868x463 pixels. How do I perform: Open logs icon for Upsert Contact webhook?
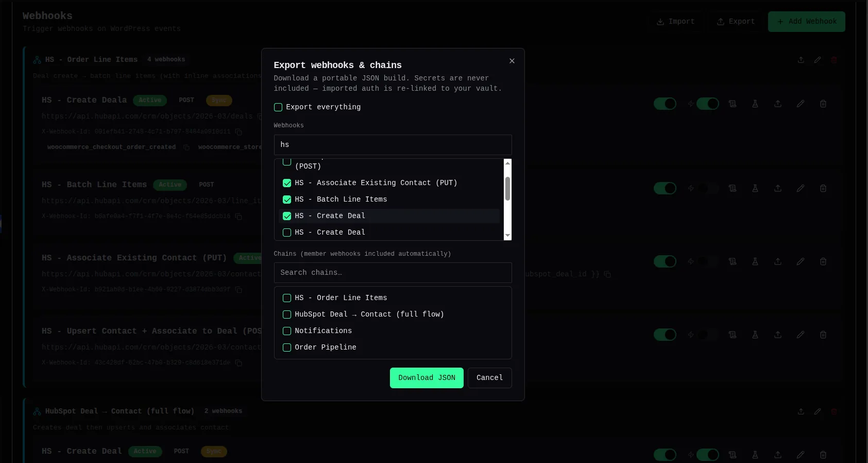point(733,335)
